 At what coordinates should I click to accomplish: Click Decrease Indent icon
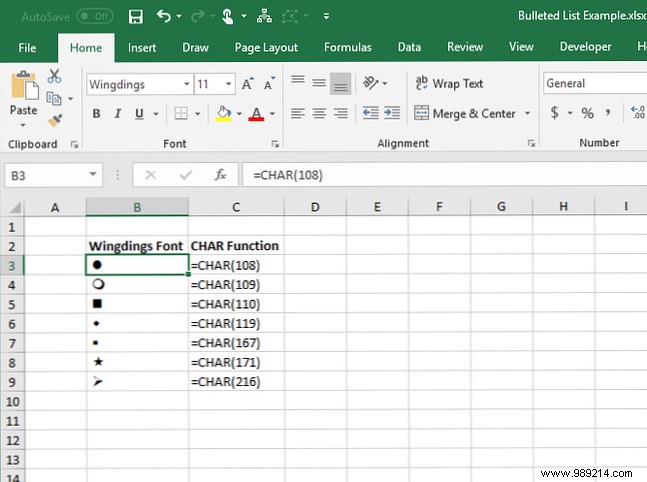(370, 113)
